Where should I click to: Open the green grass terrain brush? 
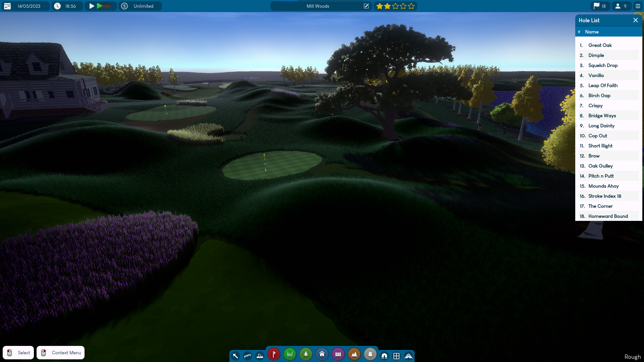click(290, 354)
